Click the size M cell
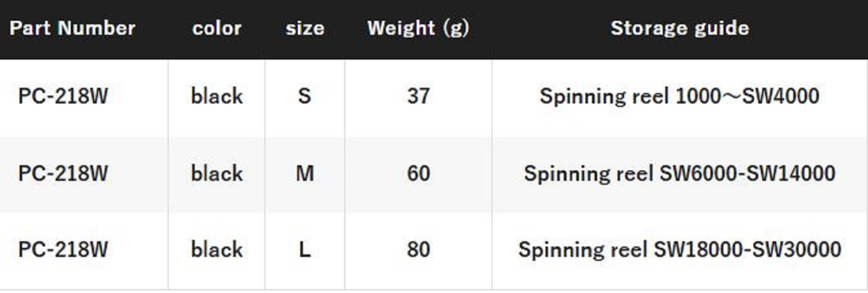868x293 pixels. click(305, 173)
